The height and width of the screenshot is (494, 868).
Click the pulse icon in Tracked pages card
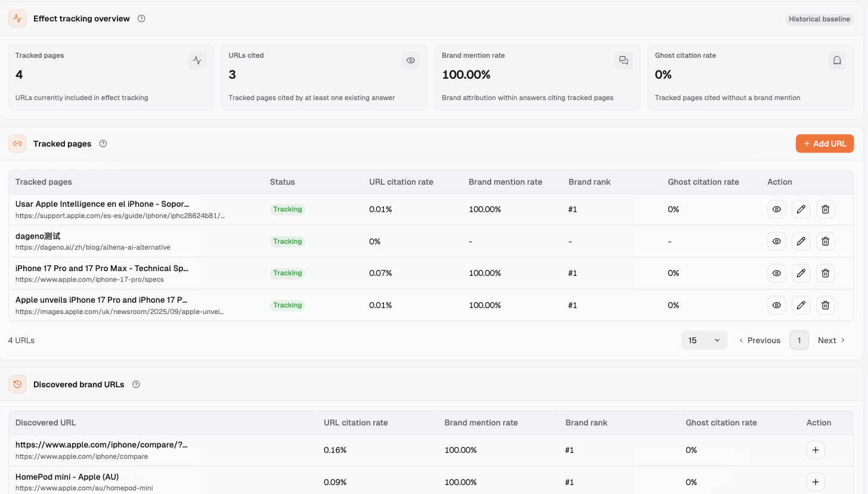(197, 60)
